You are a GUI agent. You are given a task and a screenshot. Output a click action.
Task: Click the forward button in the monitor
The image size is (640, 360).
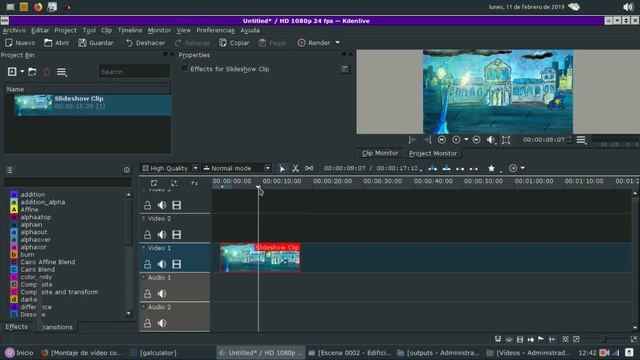(476, 140)
